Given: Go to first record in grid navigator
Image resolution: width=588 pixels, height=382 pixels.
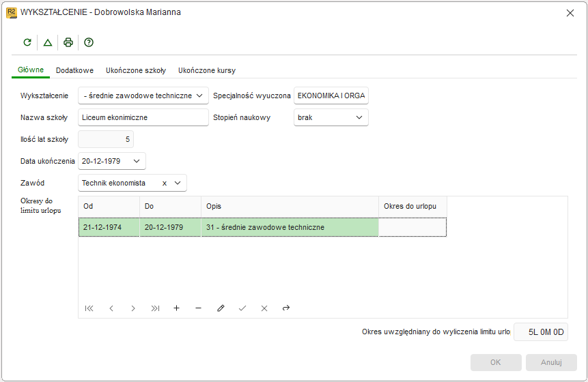Looking at the screenshot, I should (89, 308).
